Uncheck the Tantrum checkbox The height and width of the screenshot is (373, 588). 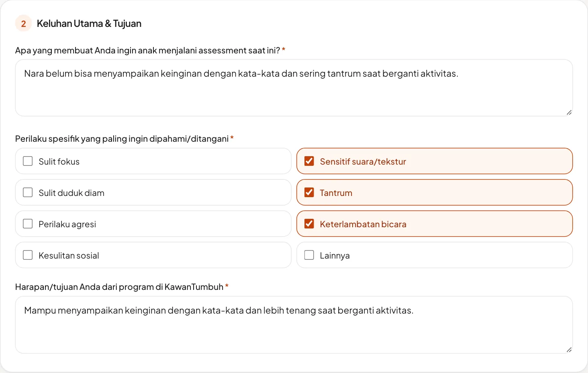click(x=309, y=192)
